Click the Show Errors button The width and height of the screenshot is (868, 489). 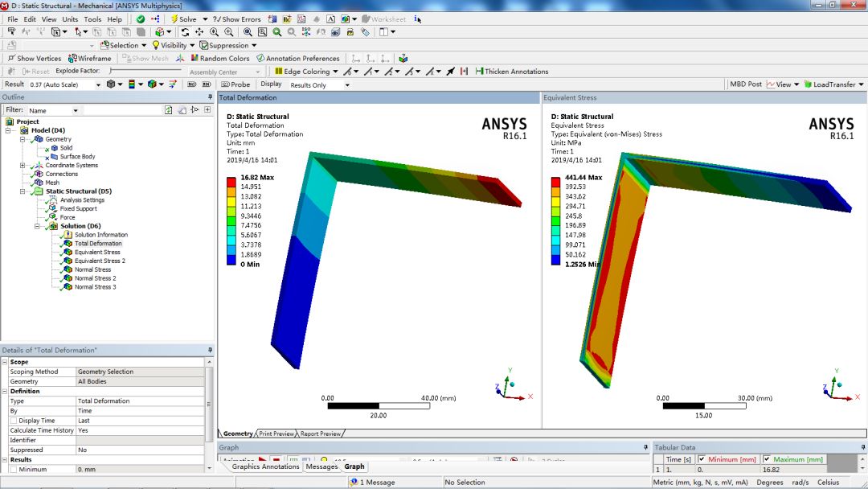pyautogui.click(x=236, y=18)
